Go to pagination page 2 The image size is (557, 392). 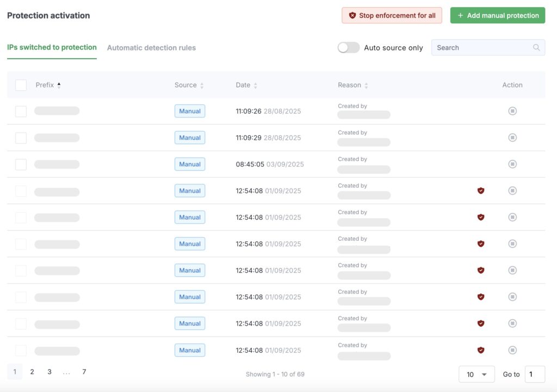pyautogui.click(x=32, y=371)
